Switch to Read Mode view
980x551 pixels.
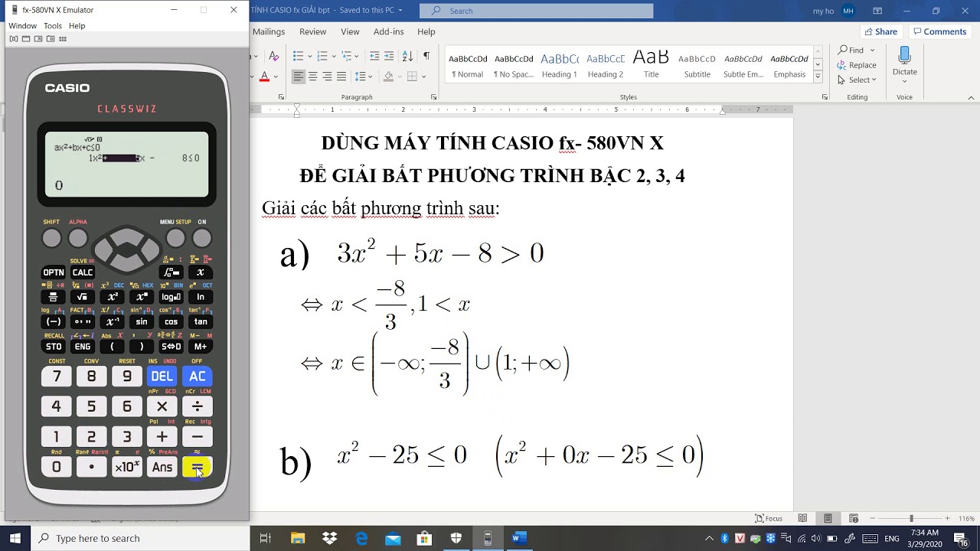pos(802,518)
